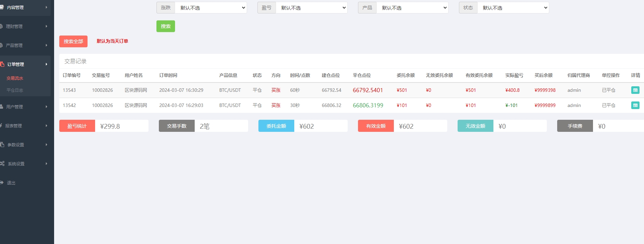Expand 报表管理 menu arrow

coord(46,126)
